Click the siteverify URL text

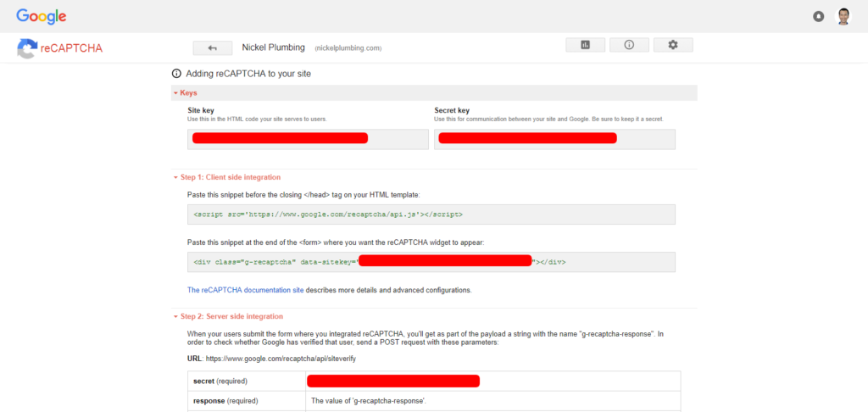[281, 359]
